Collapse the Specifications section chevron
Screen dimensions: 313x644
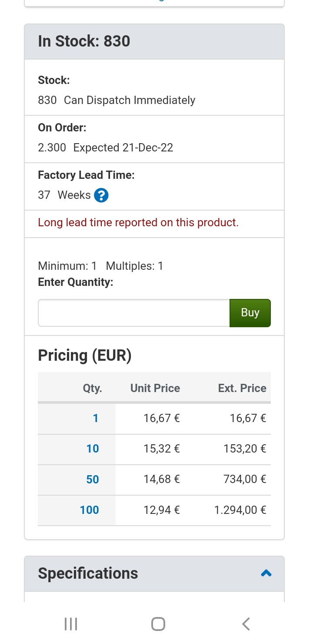pos(266,573)
